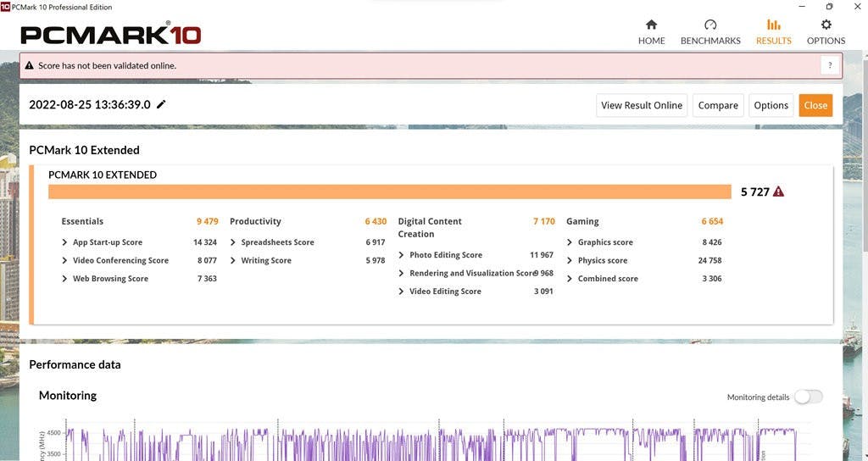The height and width of the screenshot is (461, 868).
Task: Switch to the BENCHMARKS tab
Action: (710, 32)
